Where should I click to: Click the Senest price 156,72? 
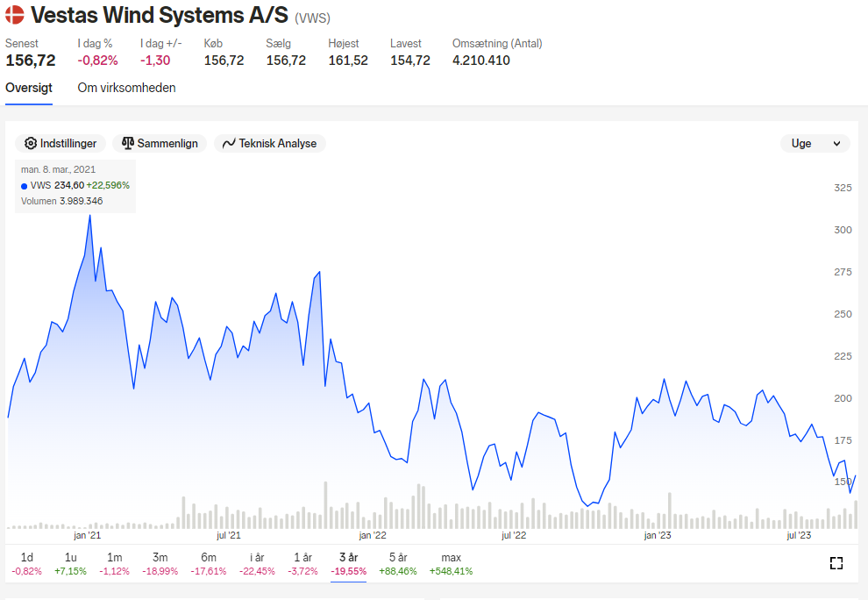click(31, 61)
